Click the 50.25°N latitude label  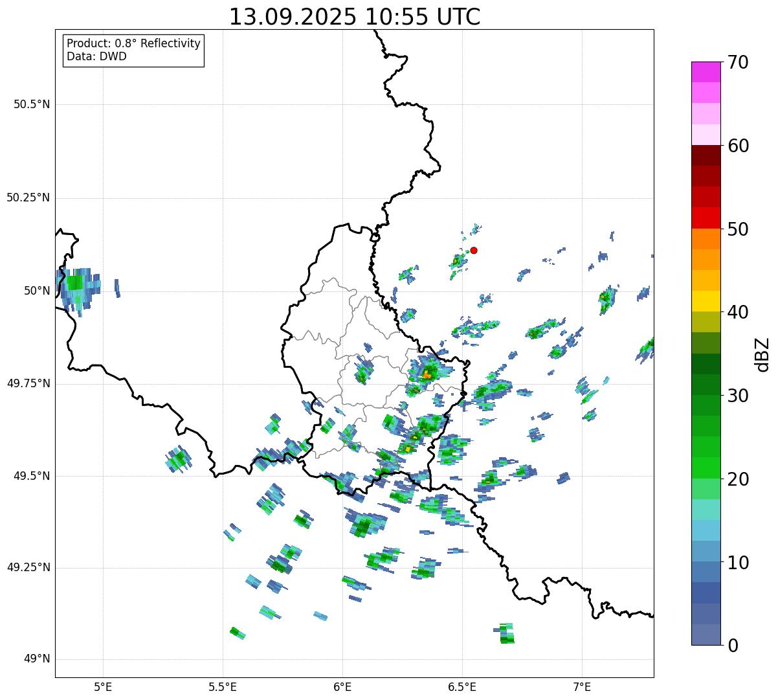(x=28, y=198)
